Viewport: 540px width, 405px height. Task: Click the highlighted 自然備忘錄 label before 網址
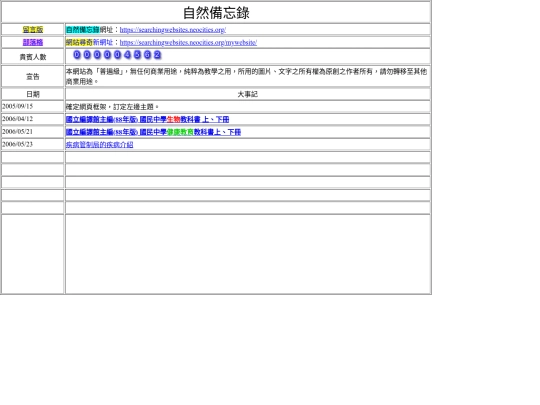pos(82,30)
